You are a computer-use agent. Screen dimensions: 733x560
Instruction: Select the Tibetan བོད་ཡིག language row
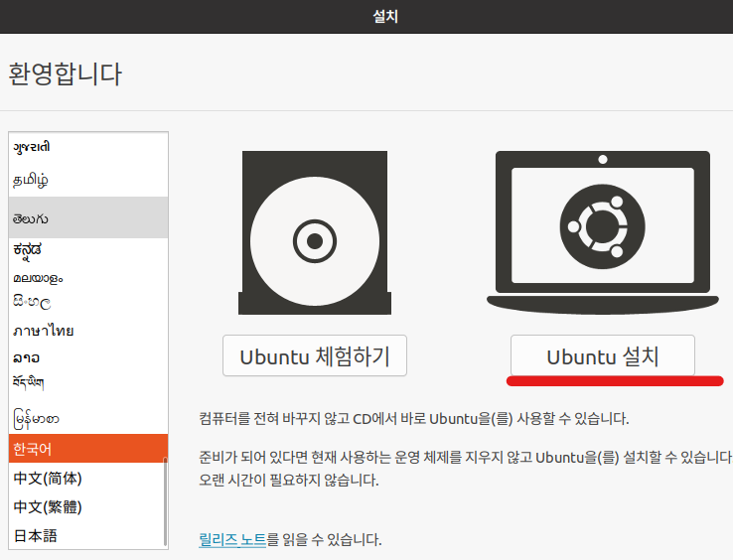point(87,383)
